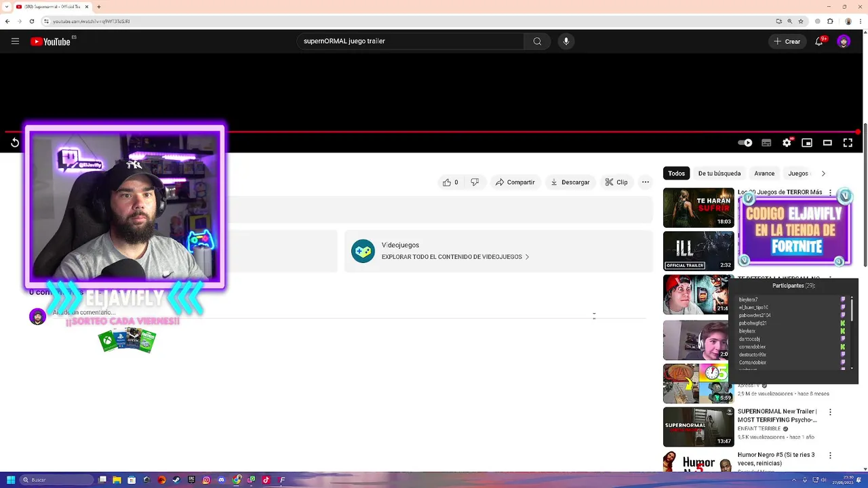The height and width of the screenshot is (488, 868).
Task: Select the De tu búsqueda chip
Action: 719,174
